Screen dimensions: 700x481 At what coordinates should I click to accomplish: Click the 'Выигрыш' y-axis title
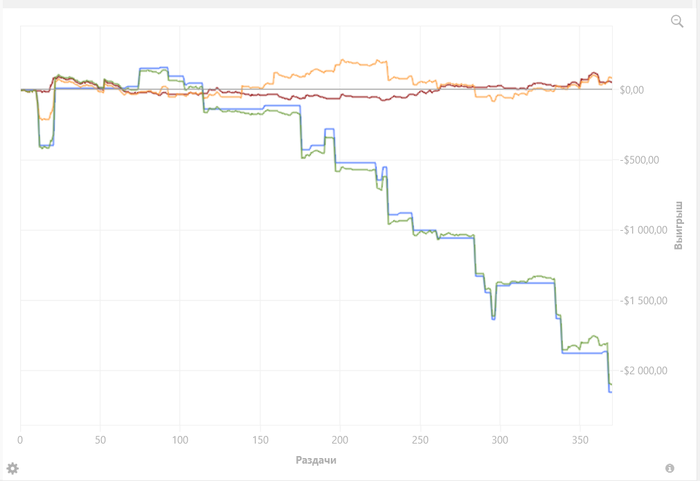click(679, 226)
